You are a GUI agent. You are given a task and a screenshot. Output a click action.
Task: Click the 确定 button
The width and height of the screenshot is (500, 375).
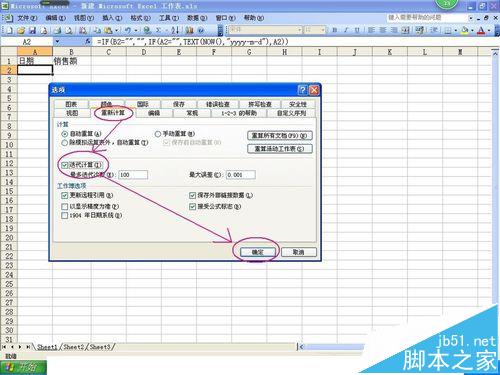point(258,252)
